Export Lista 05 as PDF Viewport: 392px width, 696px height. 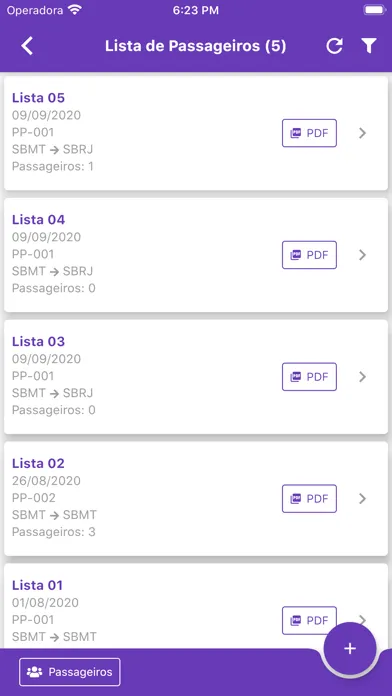click(x=309, y=133)
